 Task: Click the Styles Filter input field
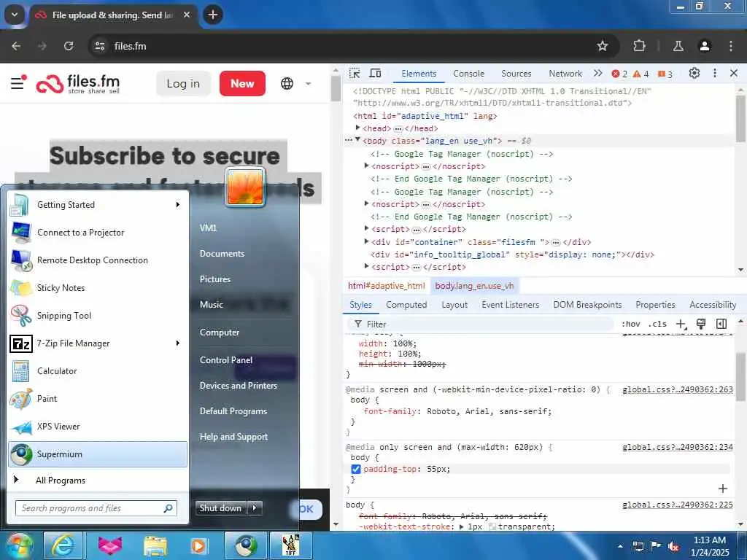481,324
